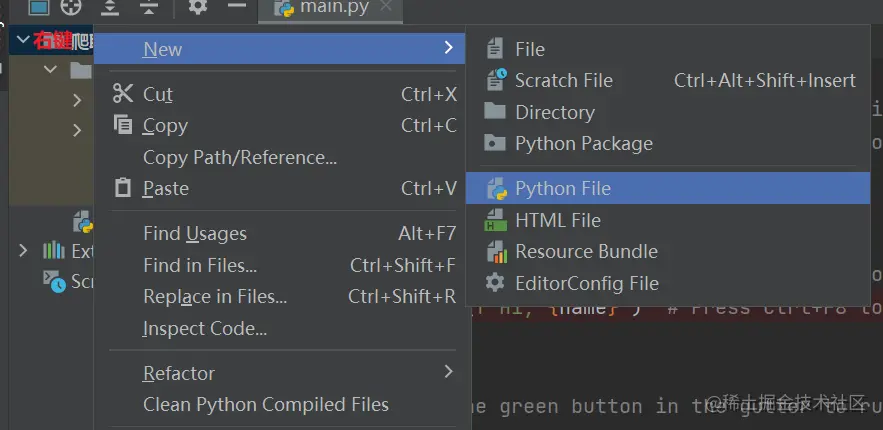
Task: Expand the External Libraries tree node
Action: point(23,250)
